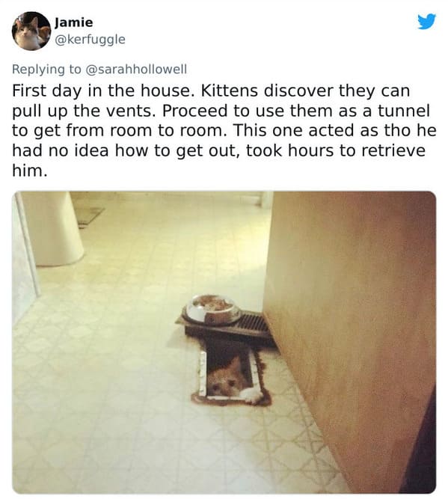The image size is (448, 499).
Task: Click the 'Replying to' label
Action: pyautogui.click(x=47, y=69)
